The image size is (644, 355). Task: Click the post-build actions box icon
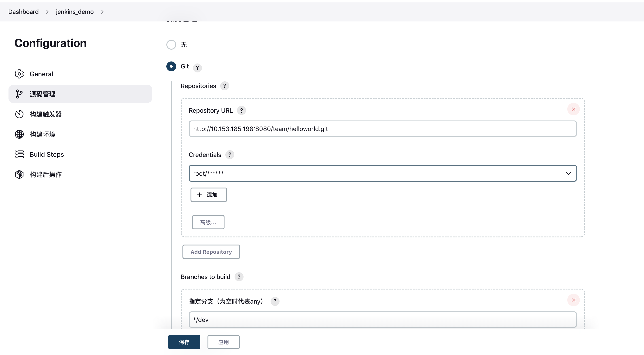19,175
